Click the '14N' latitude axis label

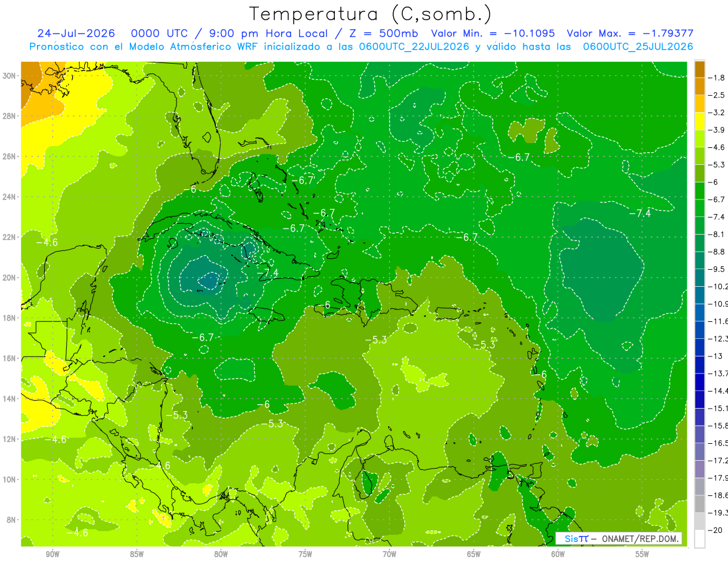coord(10,398)
